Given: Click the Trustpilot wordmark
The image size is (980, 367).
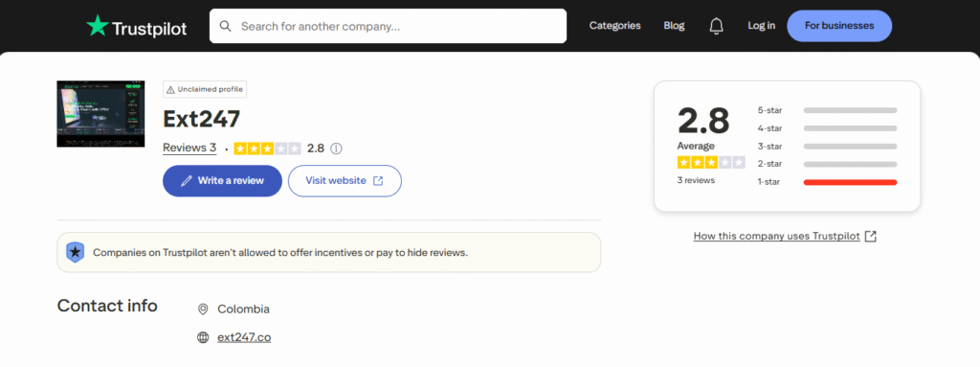Looking at the screenshot, I should (x=149, y=28).
